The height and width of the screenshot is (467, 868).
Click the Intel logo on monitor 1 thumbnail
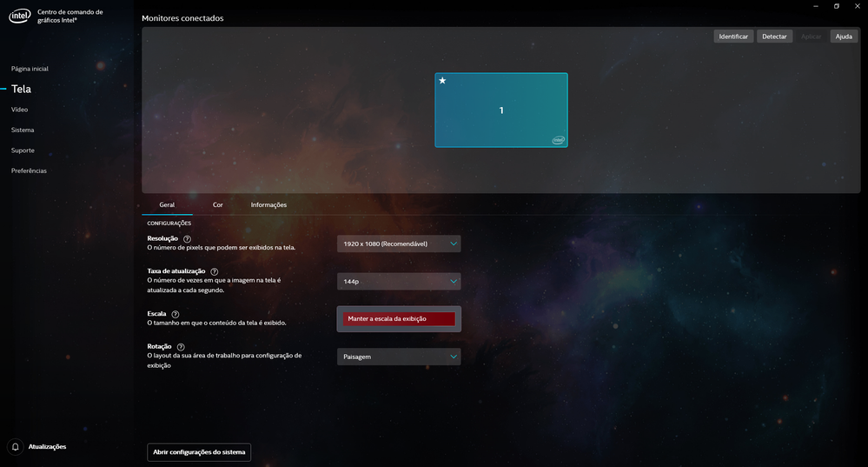558,140
